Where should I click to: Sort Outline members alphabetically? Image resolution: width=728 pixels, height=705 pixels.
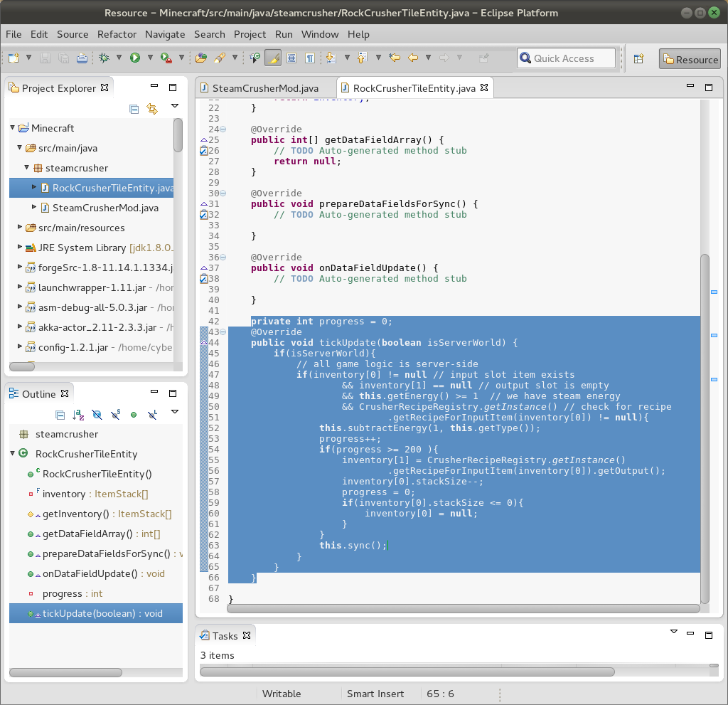(78, 414)
